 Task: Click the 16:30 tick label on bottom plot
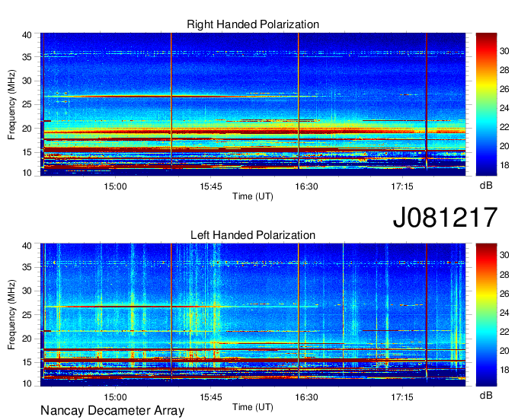click(x=306, y=397)
